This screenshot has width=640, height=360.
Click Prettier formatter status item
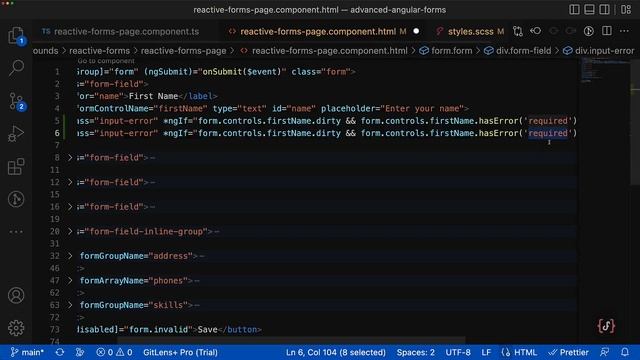coord(569,352)
